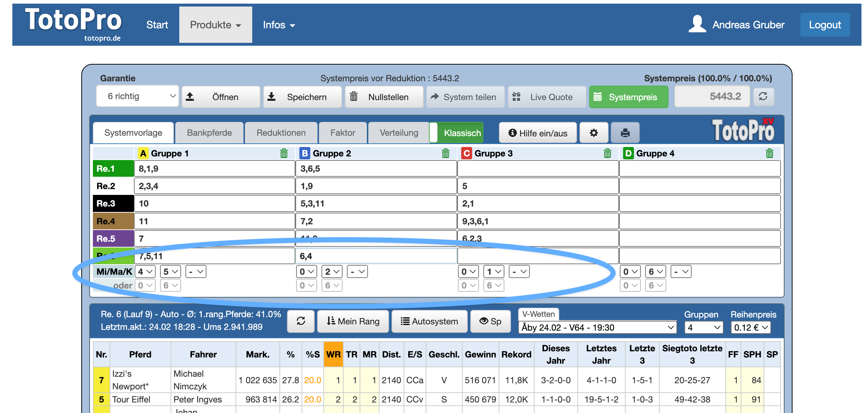This screenshot has height=413, width=868.
Task: Refresh the Systempreis value
Action: [763, 97]
